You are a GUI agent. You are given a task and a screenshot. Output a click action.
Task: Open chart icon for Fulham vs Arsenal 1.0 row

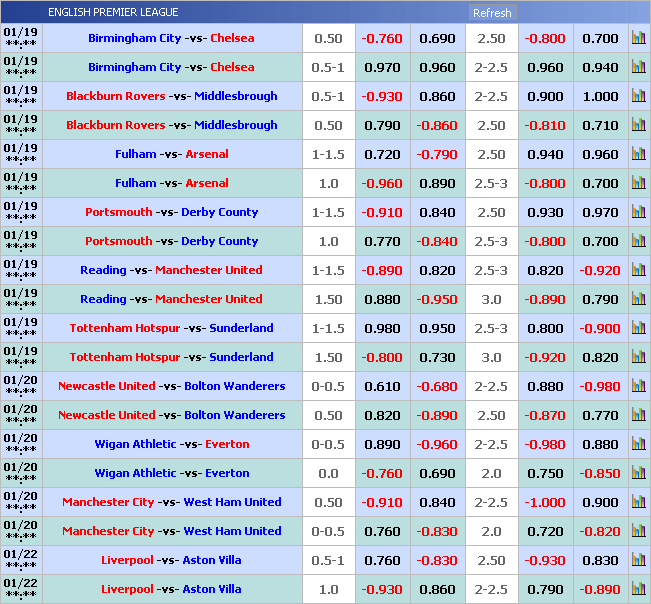point(638,184)
